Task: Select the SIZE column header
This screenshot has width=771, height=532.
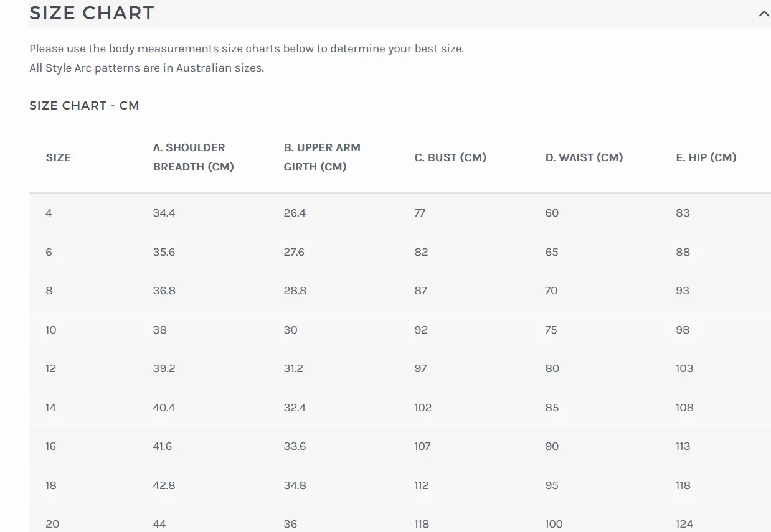Action: [x=58, y=157]
